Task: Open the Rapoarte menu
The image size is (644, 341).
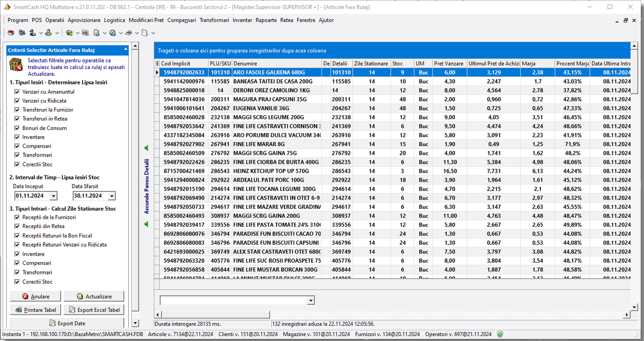Action: pos(266,20)
